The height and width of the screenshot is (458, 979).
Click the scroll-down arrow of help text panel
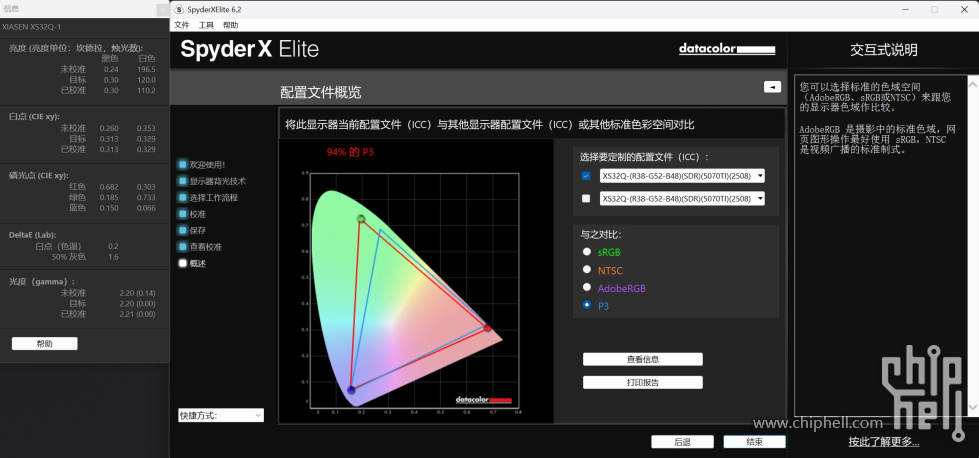[973, 408]
